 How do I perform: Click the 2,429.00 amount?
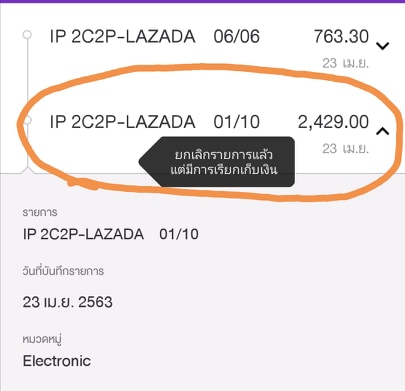pyautogui.click(x=333, y=122)
